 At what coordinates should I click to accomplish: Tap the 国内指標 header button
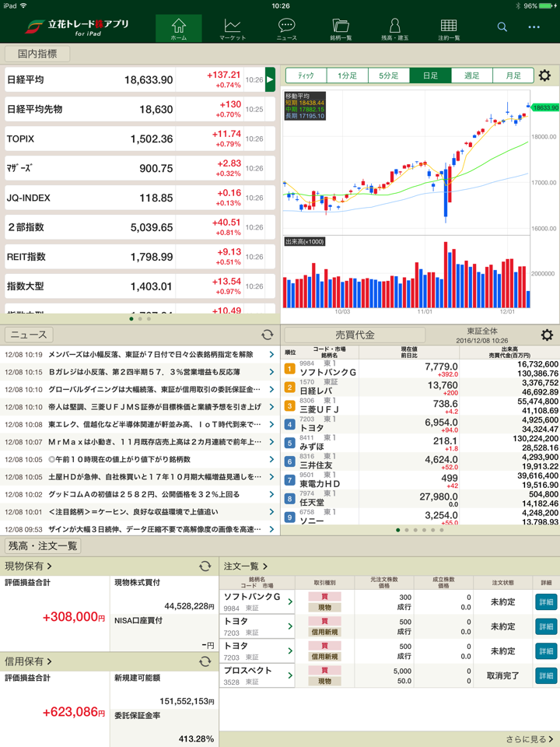37,54
